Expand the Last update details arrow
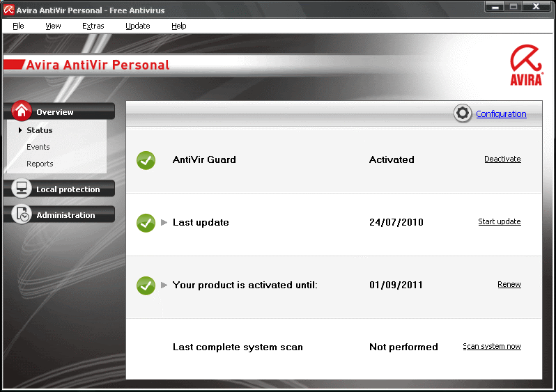This screenshot has width=556, height=392. (164, 223)
